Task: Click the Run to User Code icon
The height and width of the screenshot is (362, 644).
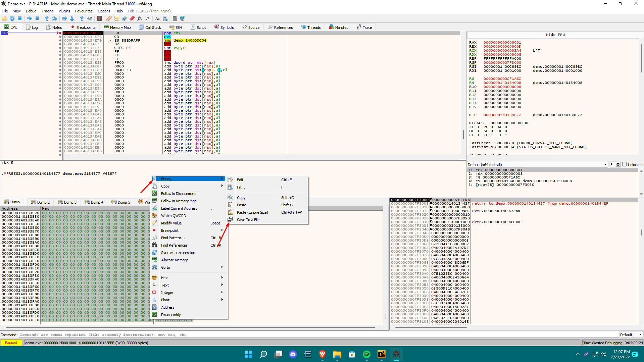Action: point(90,18)
